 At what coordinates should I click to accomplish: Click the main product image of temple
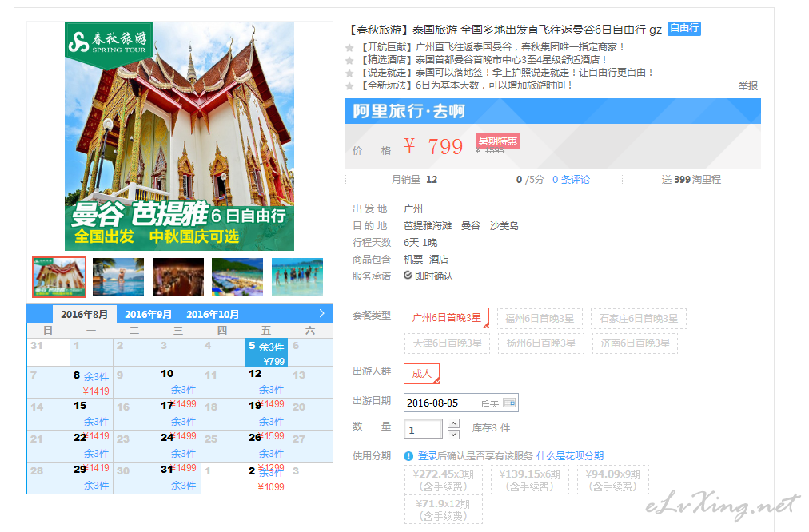click(x=179, y=136)
